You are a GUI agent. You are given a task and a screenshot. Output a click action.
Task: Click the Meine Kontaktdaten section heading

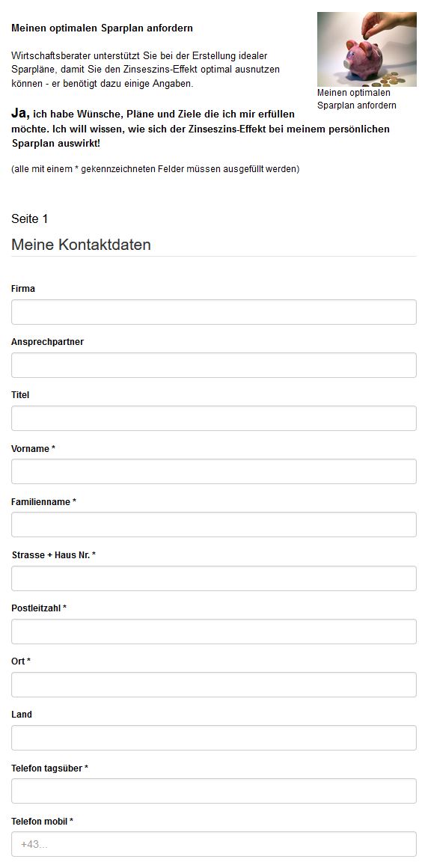click(81, 245)
